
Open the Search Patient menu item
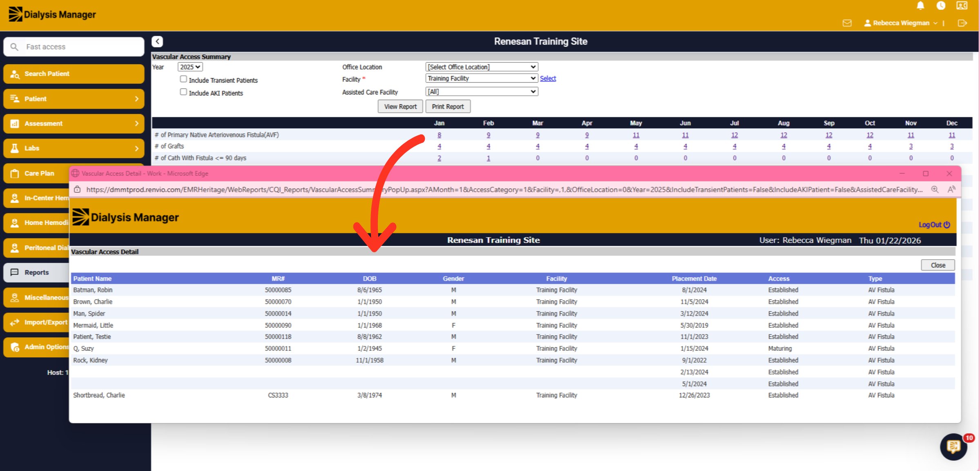(74, 74)
